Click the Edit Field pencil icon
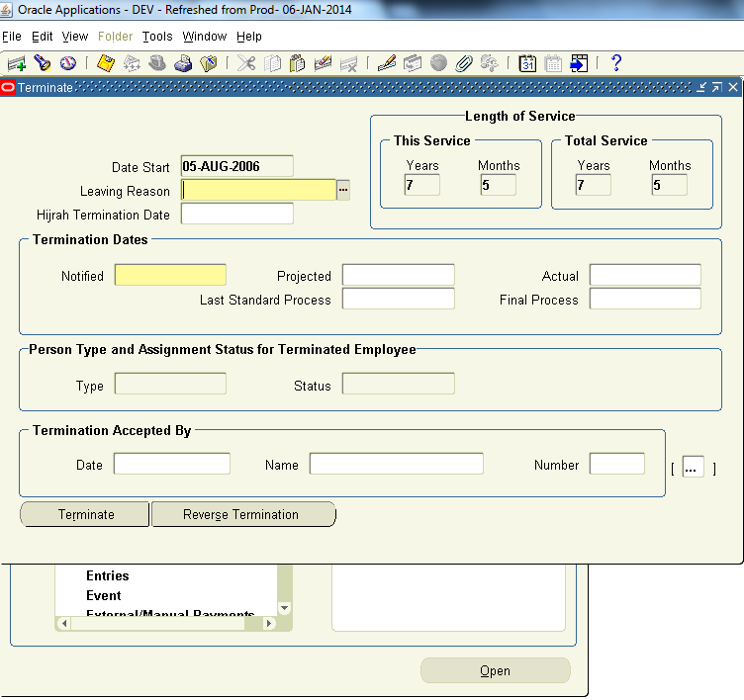Image resolution: width=744 pixels, height=700 pixels. (387, 63)
